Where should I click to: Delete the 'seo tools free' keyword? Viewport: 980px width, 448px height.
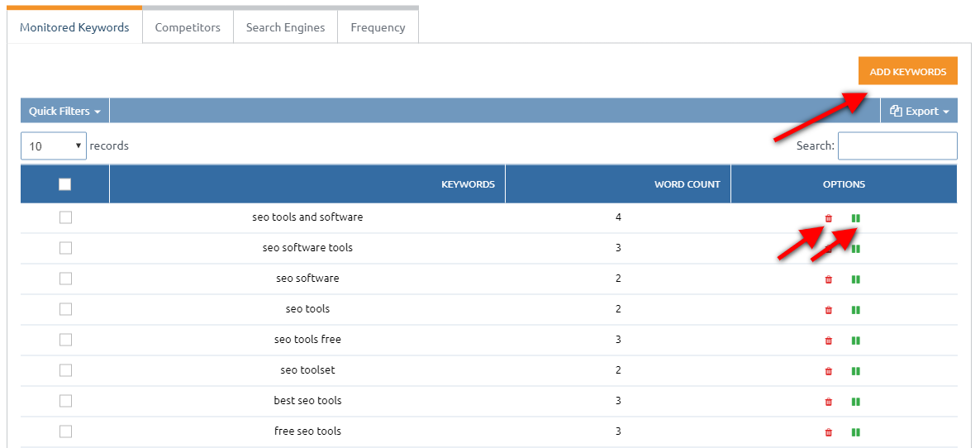(x=829, y=341)
